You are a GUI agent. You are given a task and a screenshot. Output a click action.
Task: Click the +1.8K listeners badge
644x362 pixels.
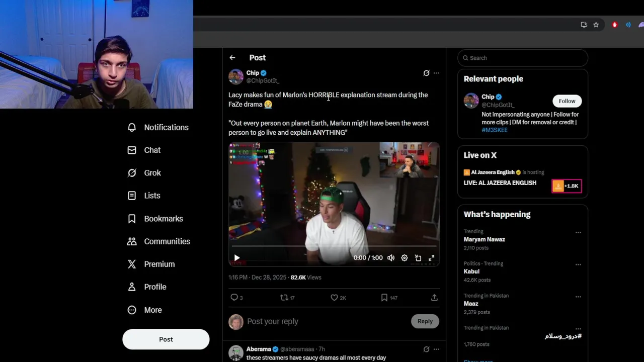click(x=567, y=186)
